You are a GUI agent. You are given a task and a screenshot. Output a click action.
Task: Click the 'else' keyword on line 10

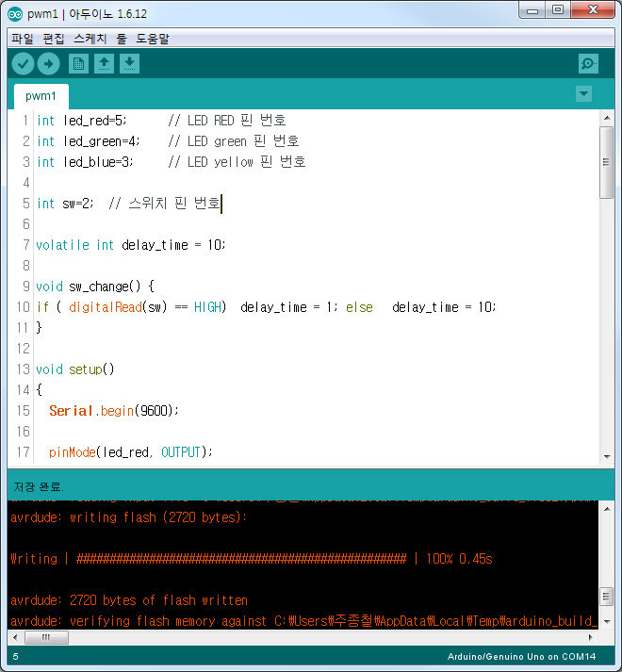[359, 307]
